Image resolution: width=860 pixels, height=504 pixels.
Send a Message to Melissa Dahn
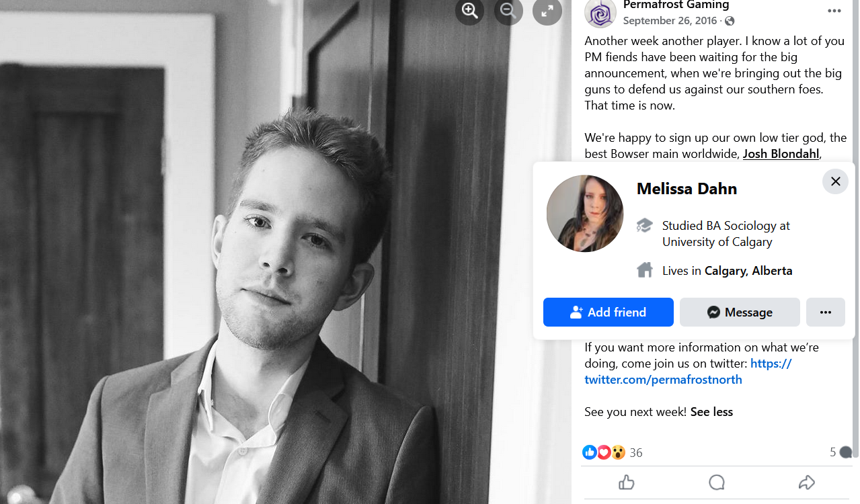point(740,312)
